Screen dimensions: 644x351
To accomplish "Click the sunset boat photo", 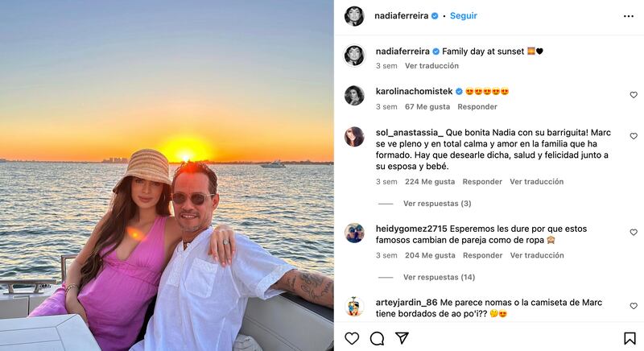I will (167, 175).
